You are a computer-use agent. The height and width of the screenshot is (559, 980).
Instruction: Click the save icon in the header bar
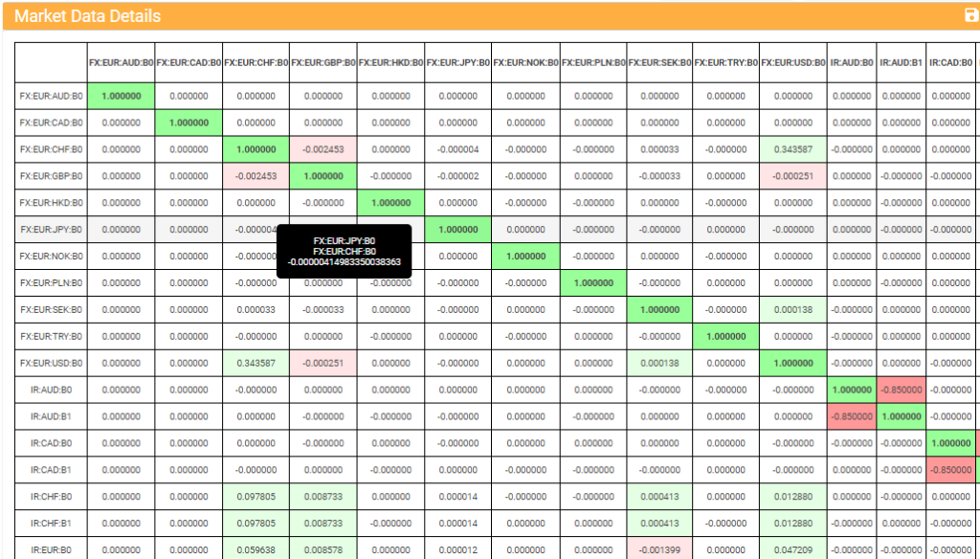tap(971, 15)
